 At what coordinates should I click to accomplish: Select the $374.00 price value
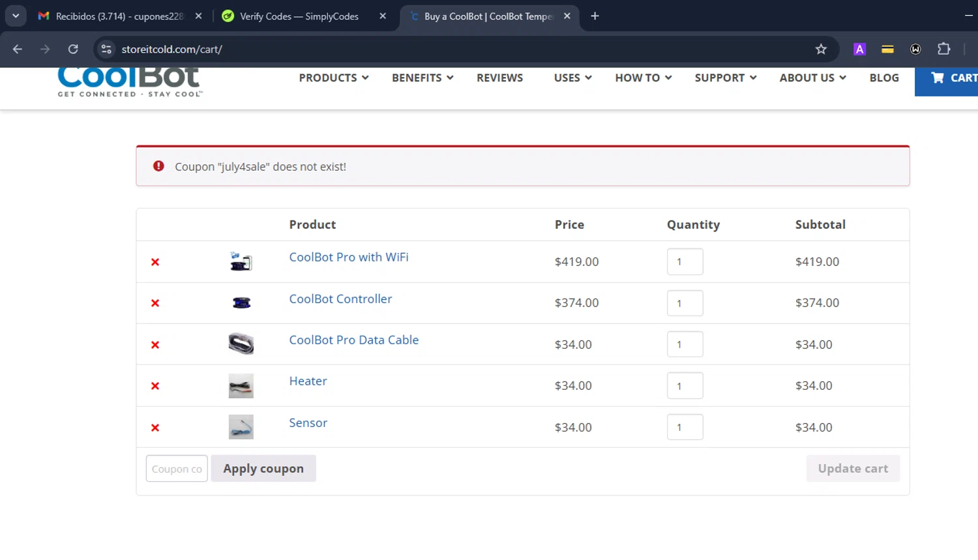[576, 302]
